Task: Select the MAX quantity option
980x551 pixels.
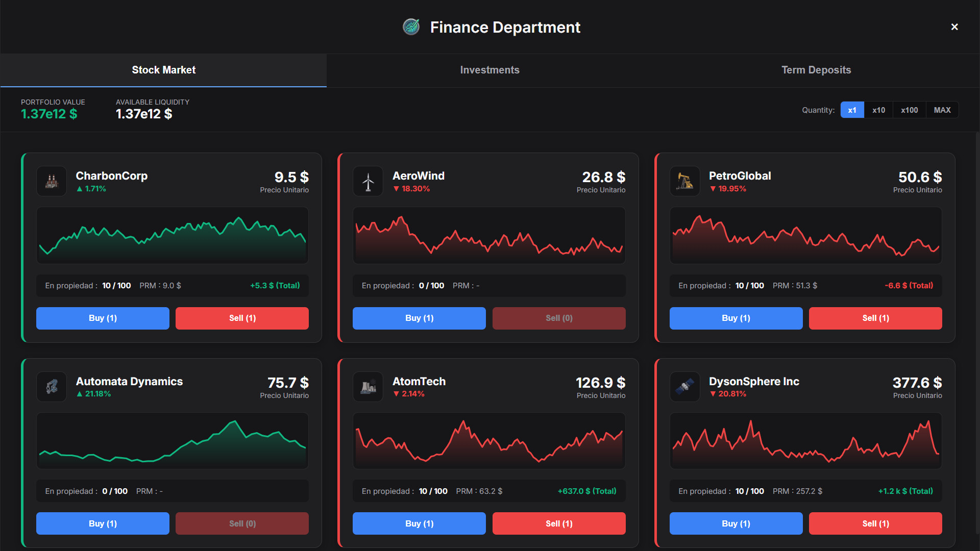Action: (x=942, y=110)
